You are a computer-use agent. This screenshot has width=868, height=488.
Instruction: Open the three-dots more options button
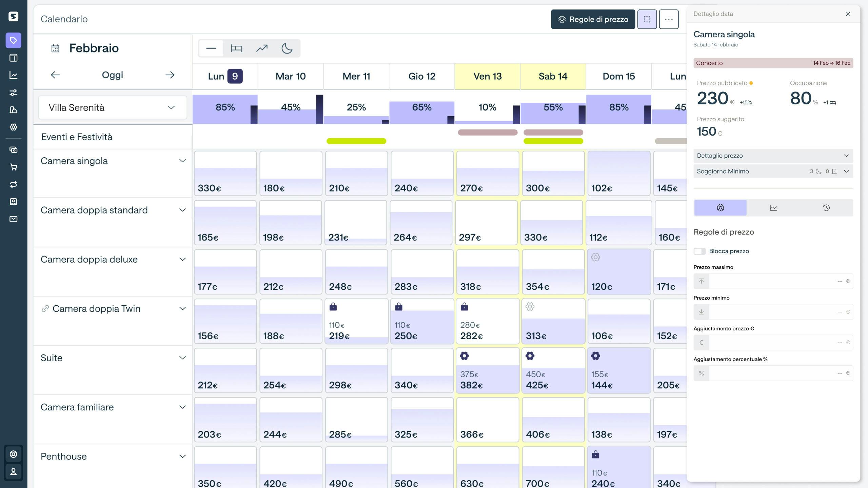pos(669,19)
